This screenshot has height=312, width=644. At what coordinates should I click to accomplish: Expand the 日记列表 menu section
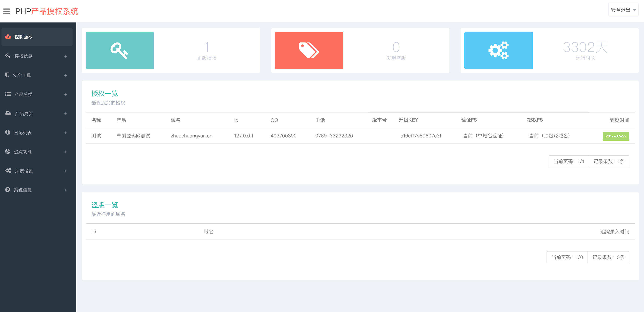pos(65,132)
